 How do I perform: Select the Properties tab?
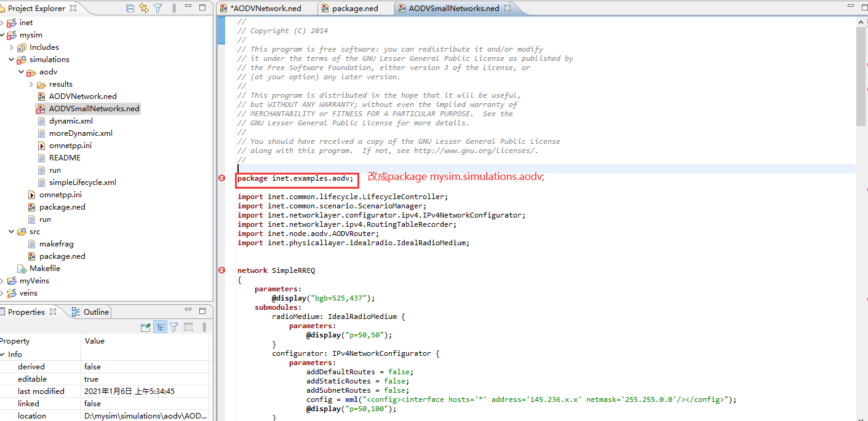[26, 312]
